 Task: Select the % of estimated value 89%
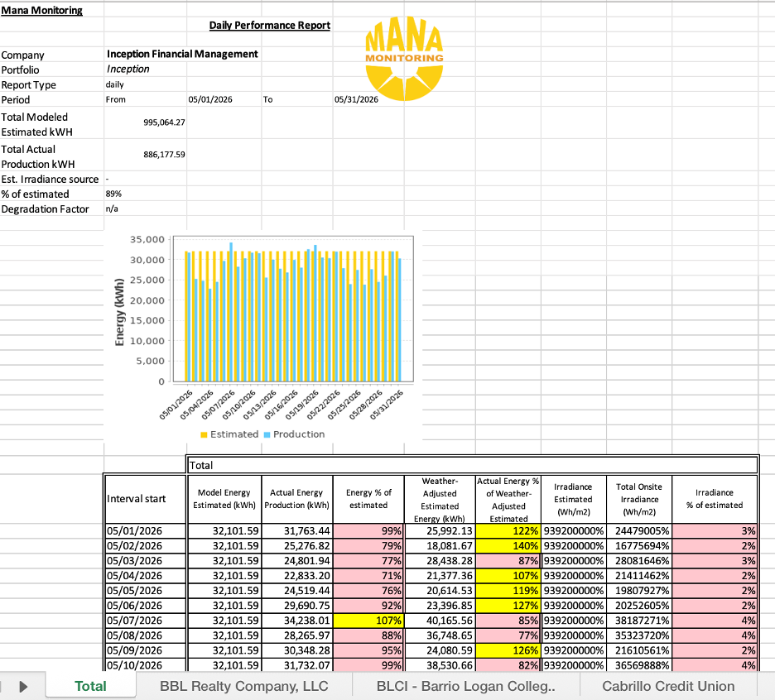(113, 194)
